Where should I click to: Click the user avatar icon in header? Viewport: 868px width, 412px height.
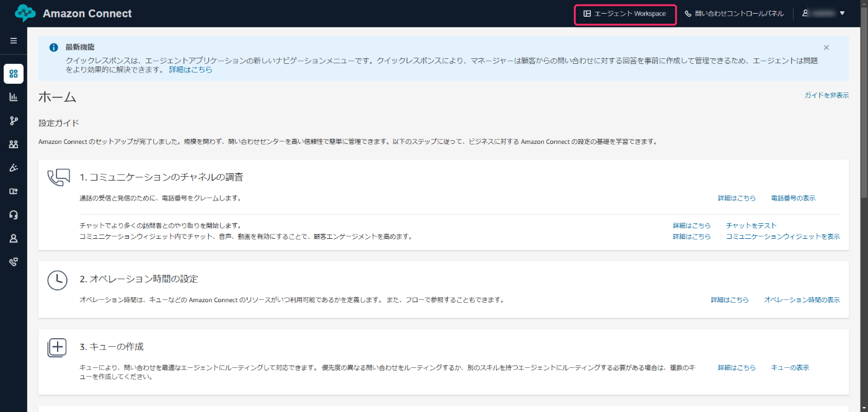805,13
